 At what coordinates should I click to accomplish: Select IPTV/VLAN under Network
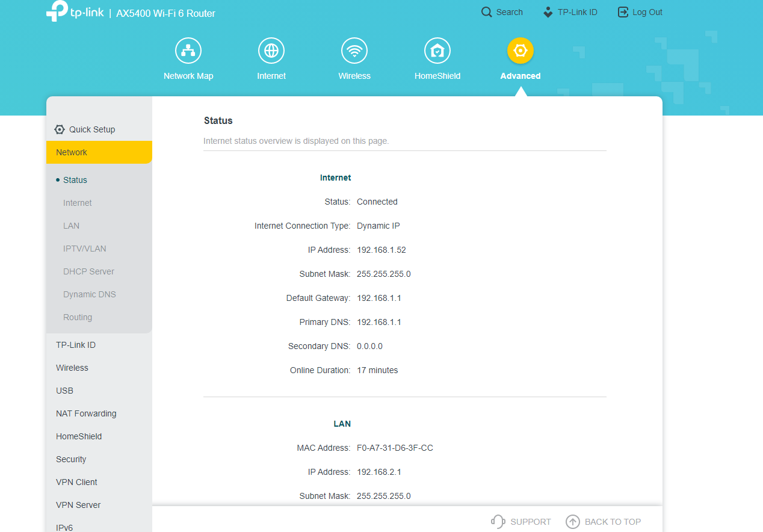pos(85,249)
